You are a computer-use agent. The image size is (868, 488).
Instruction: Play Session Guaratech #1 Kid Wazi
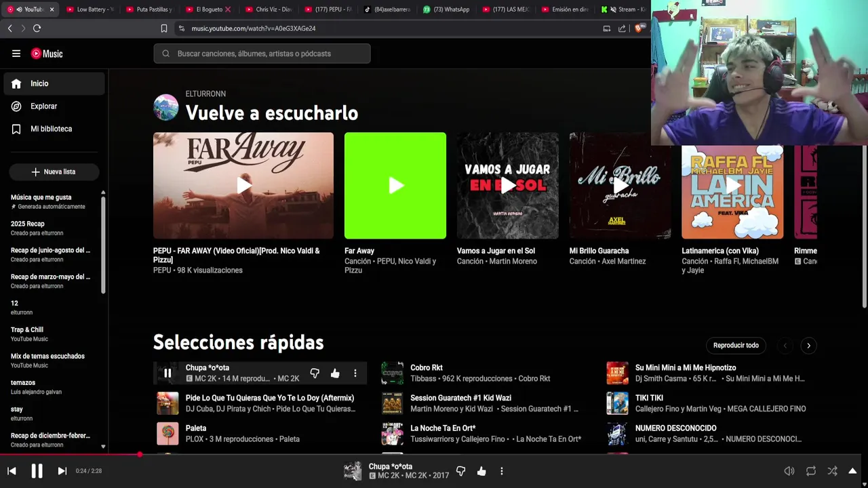coord(393,403)
